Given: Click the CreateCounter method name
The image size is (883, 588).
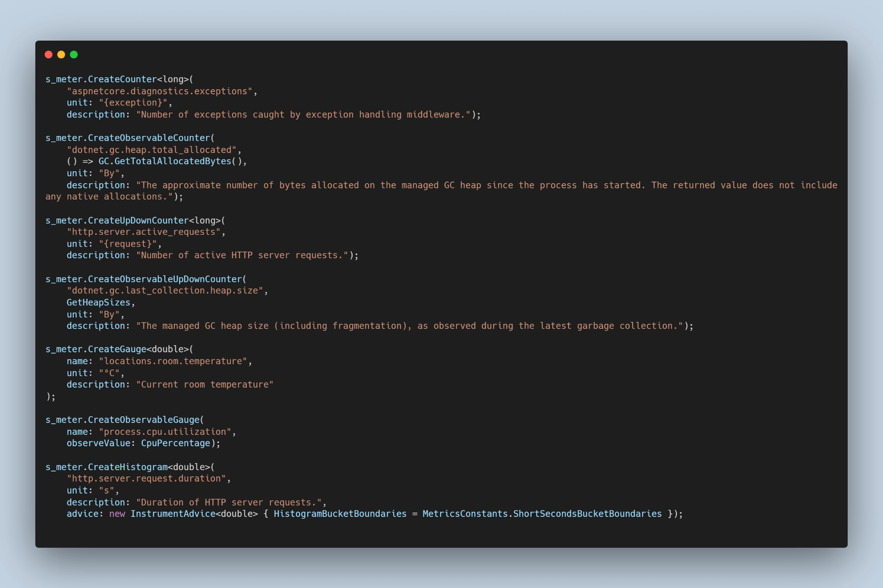Looking at the screenshot, I should point(122,79).
